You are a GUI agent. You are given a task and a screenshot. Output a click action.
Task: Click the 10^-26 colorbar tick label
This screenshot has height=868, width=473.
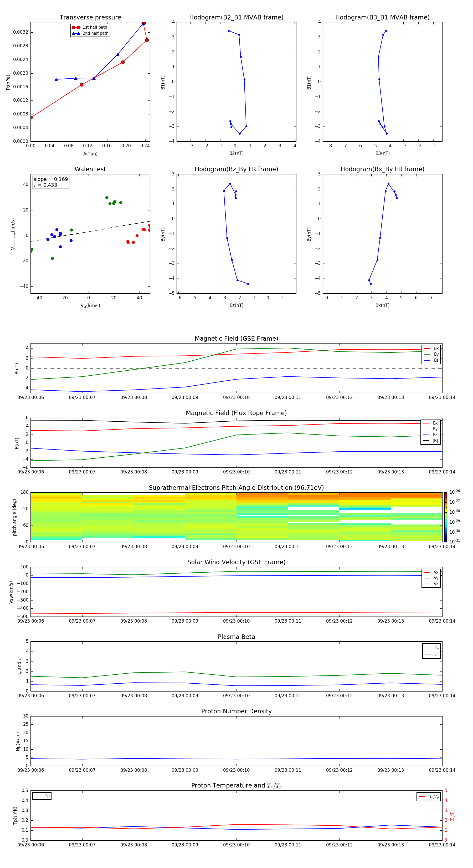[454, 492]
